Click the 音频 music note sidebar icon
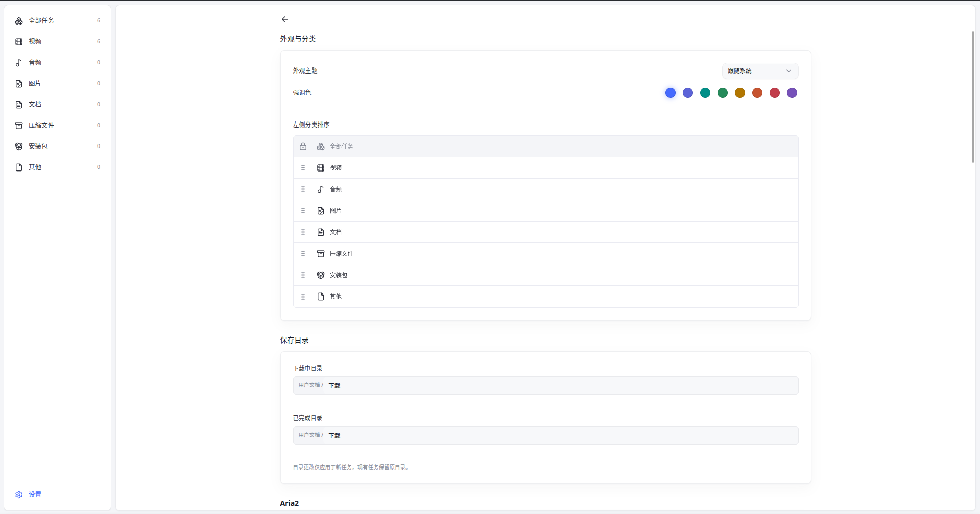980x514 pixels. coord(19,63)
